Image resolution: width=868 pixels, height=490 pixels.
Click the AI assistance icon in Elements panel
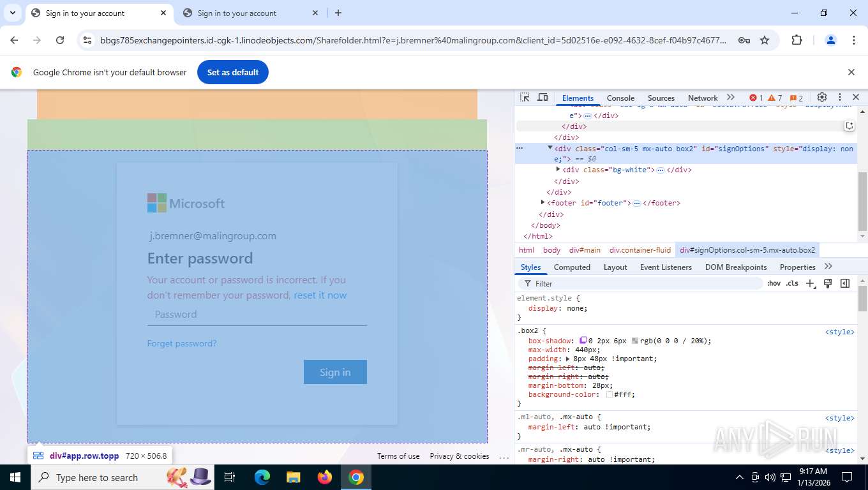click(x=849, y=126)
